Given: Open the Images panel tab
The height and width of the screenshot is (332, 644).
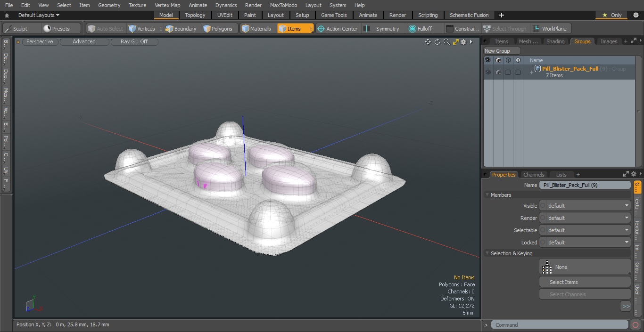Looking at the screenshot, I should pyautogui.click(x=609, y=41).
